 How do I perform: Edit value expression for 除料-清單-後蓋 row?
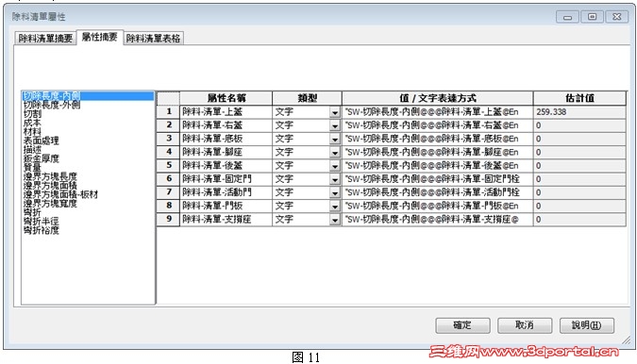tap(438, 166)
